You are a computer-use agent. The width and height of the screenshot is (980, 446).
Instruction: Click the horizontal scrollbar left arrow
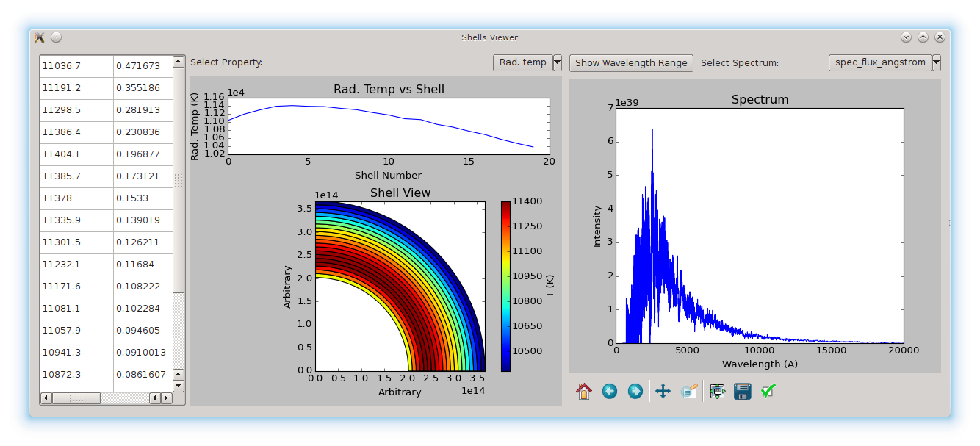46,398
